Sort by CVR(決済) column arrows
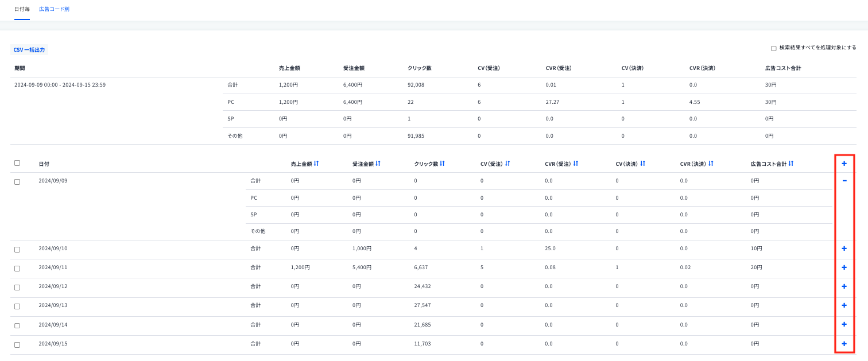Image resolution: width=868 pixels, height=361 pixels. pyautogui.click(x=711, y=164)
